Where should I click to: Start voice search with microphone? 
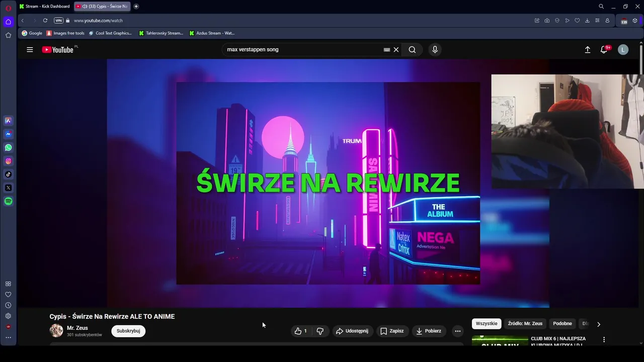pyautogui.click(x=435, y=50)
